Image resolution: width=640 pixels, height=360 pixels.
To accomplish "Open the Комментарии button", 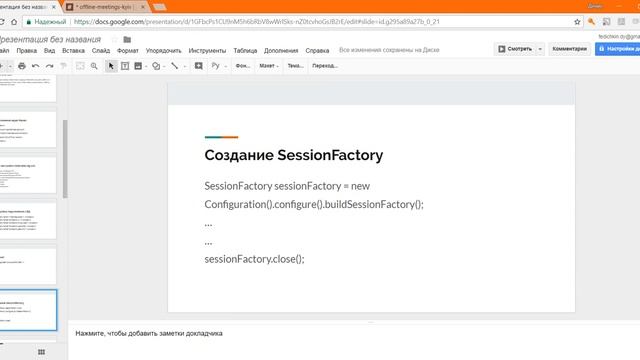I will [569, 49].
